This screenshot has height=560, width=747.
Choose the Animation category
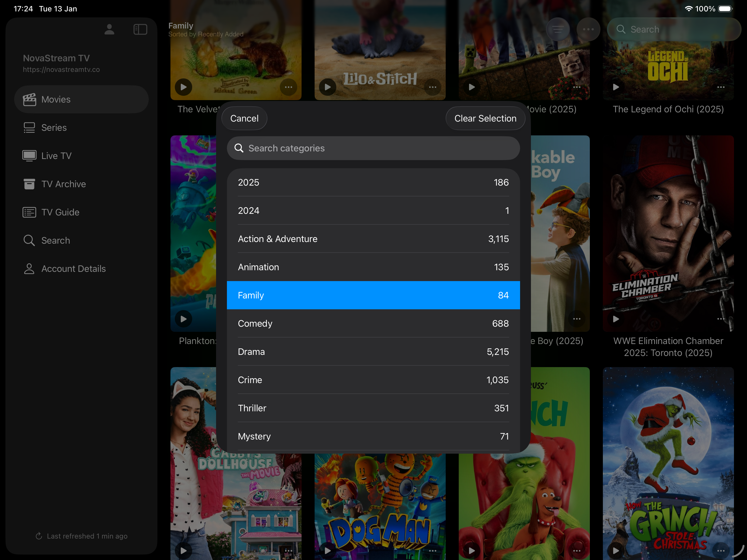[373, 267]
